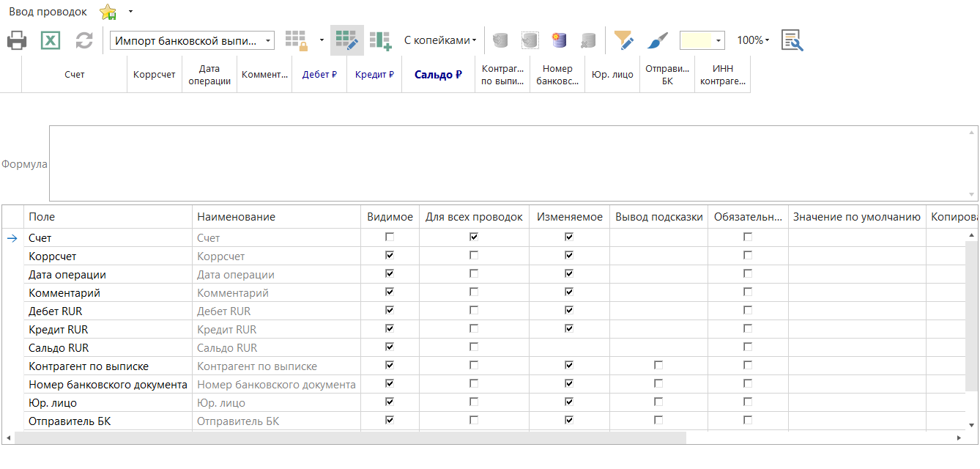Open the filter editing funnel icon

[x=623, y=40]
